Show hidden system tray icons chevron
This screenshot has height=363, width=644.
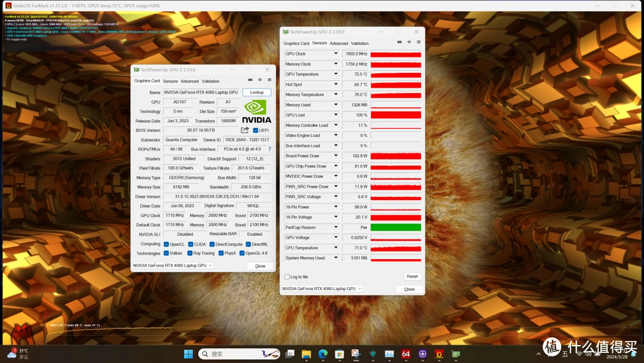click(538, 354)
